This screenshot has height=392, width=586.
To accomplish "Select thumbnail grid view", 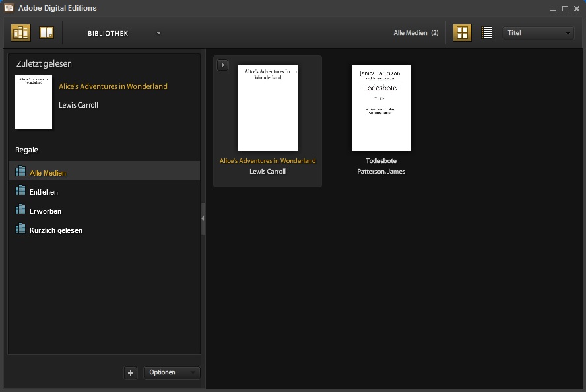I will click(x=462, y=33).
